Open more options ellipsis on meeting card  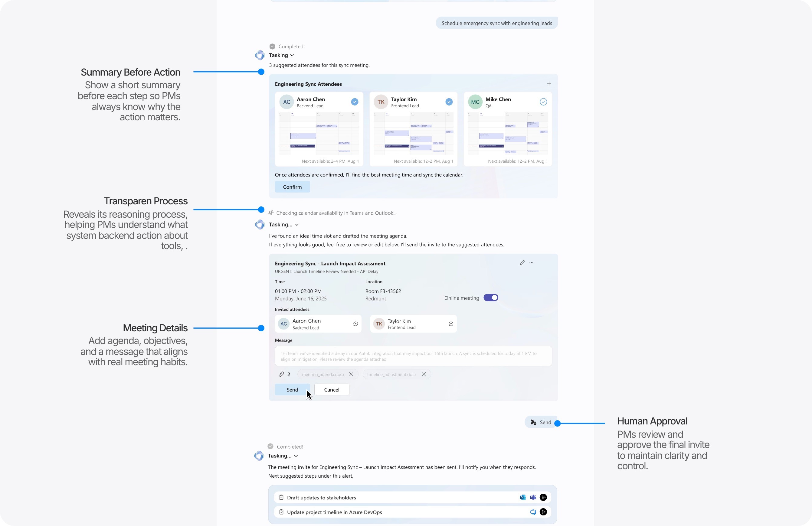point(531,262)
